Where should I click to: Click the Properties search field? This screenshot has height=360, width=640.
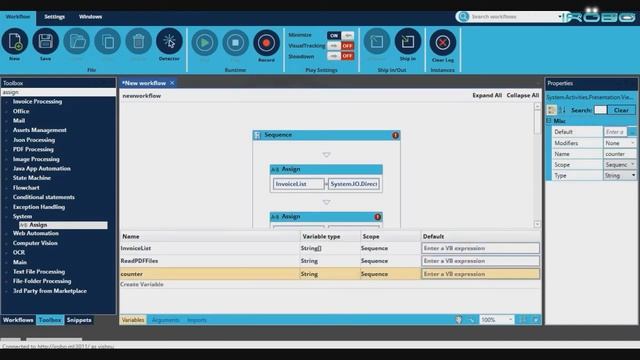pos(600,110)
